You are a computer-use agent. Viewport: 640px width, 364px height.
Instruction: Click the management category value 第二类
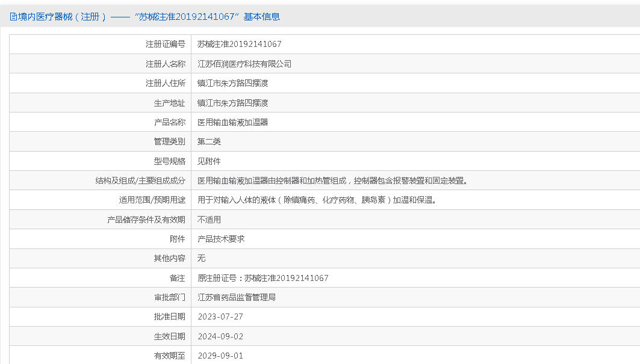click(x=209, y=141)
